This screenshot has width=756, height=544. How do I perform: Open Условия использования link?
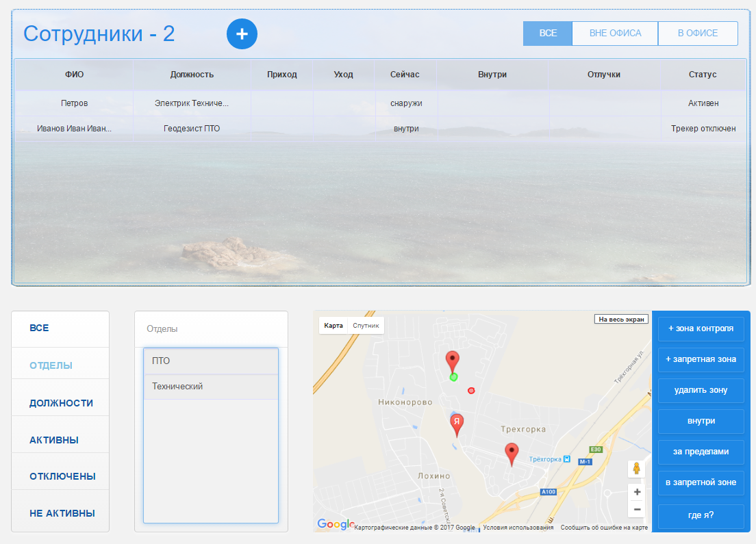[518, 528]
